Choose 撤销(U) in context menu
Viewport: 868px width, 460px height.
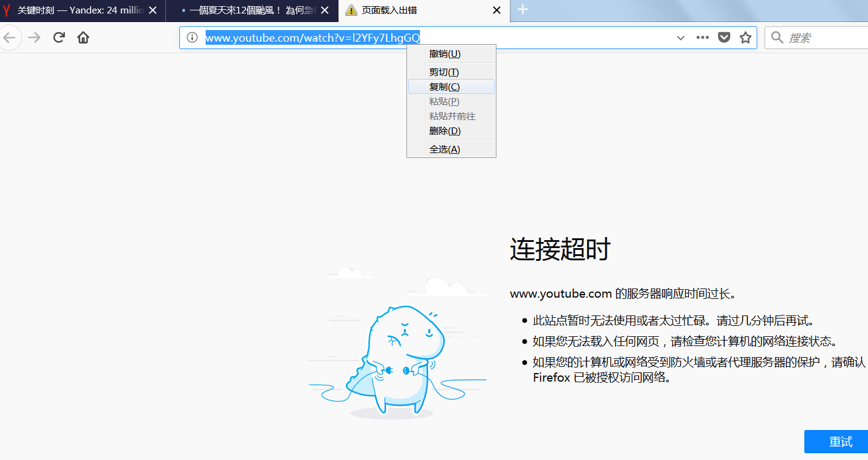[x=451, y=54]
